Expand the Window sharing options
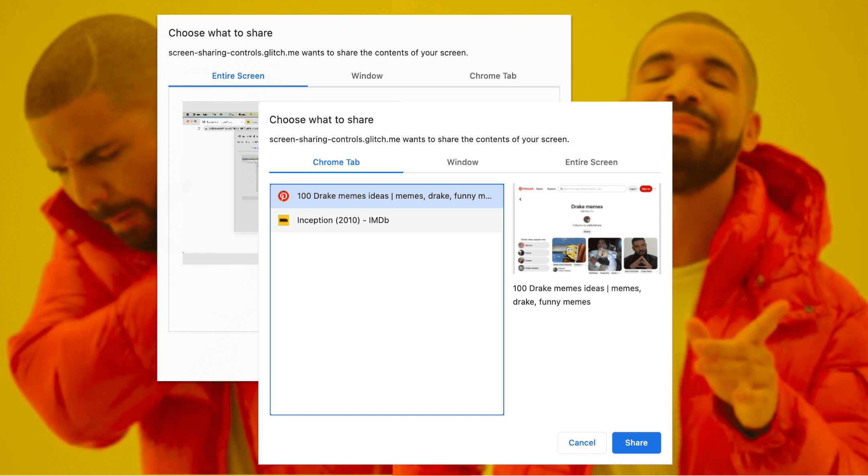Image resolution: width=868 pixels, height=476 pixels. pyautogui.click(x=463, y=162)
